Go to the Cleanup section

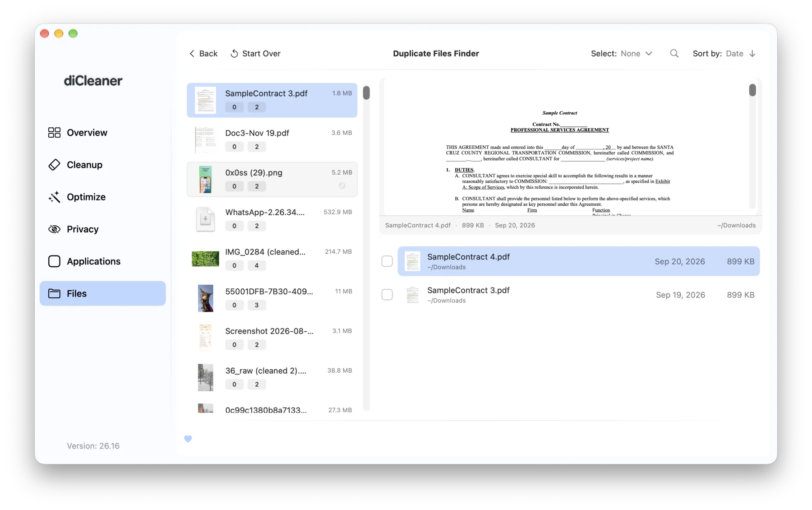(103, 165)
